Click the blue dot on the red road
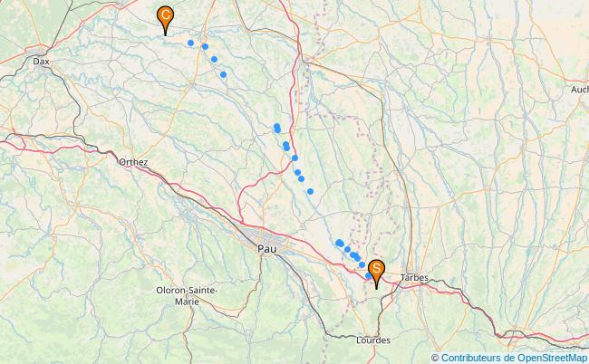 point(294,158)
